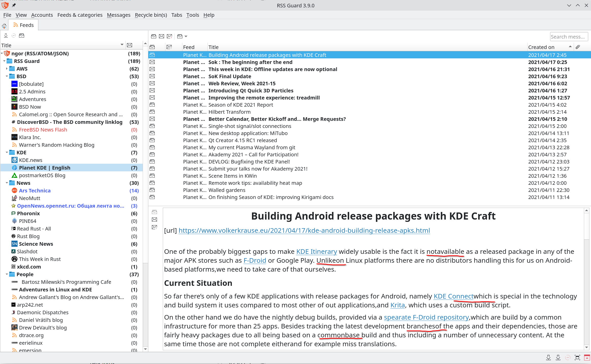The height and width of the screenshot is (364, 591).
Task: Mark previewed article as unread icon beside preview
Action: point(154,219)
